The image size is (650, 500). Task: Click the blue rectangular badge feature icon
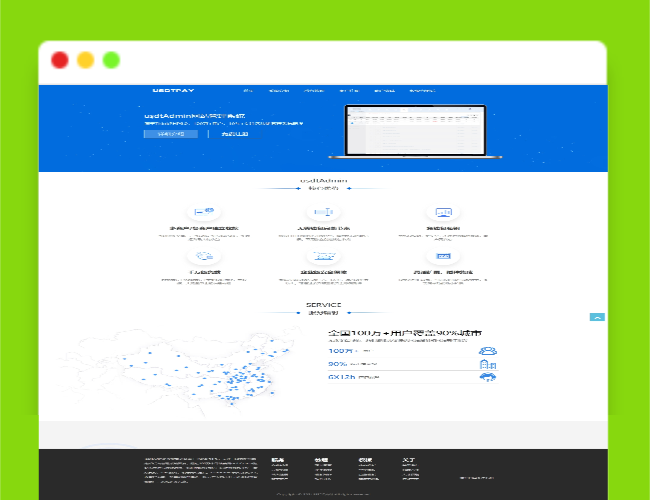tap(444, 256)
